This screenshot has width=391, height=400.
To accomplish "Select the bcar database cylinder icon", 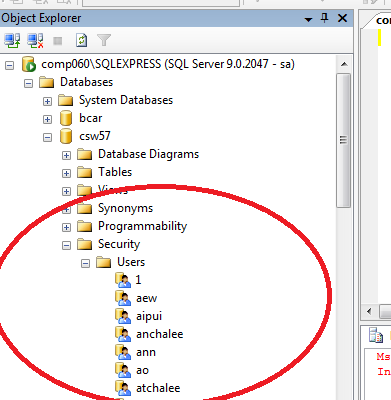I will (x=66, y=118).
